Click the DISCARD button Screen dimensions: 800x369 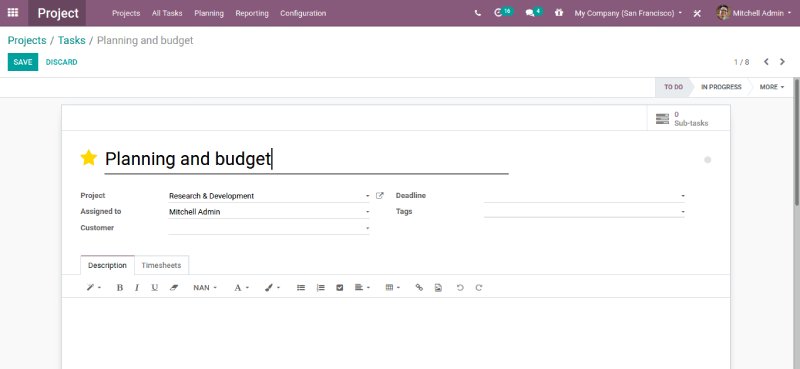61,62
